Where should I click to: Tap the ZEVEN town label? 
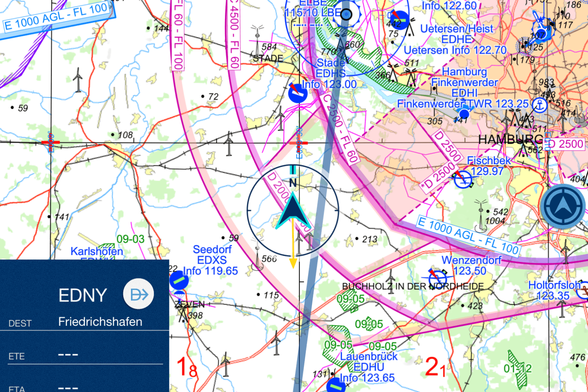[190, 304]
